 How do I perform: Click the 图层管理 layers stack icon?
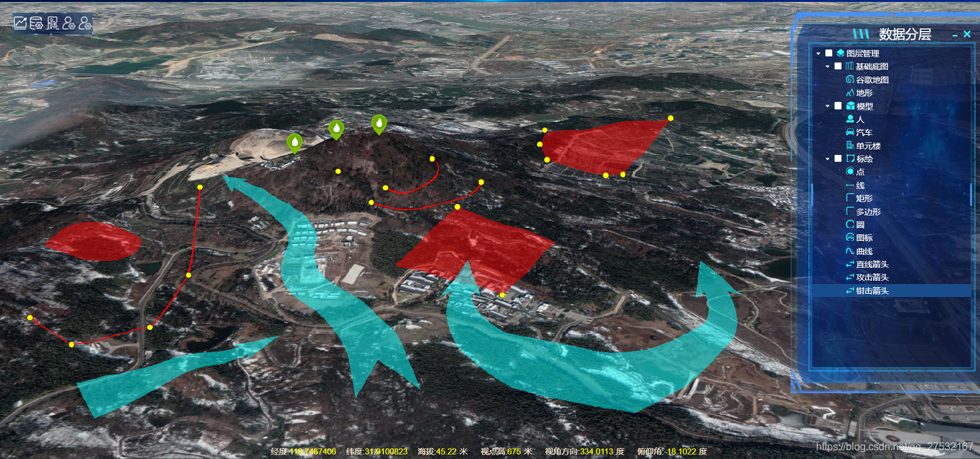coord(840,53)
